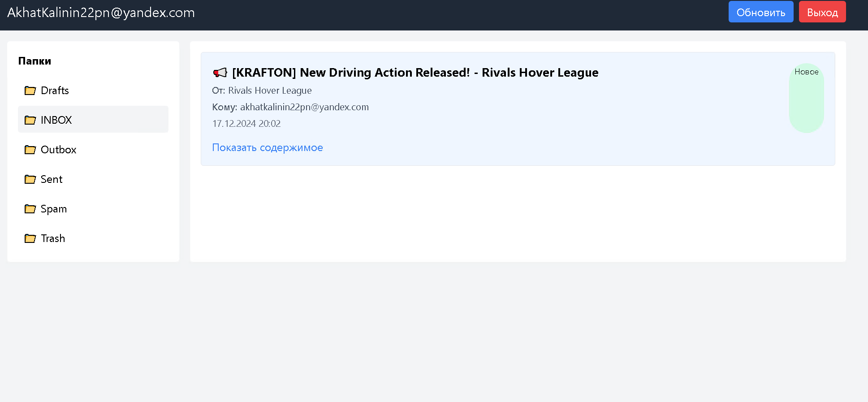This screenshot has width=868, height=402.
Task: Open the Drafts folder label
Action: pos(55,91)
